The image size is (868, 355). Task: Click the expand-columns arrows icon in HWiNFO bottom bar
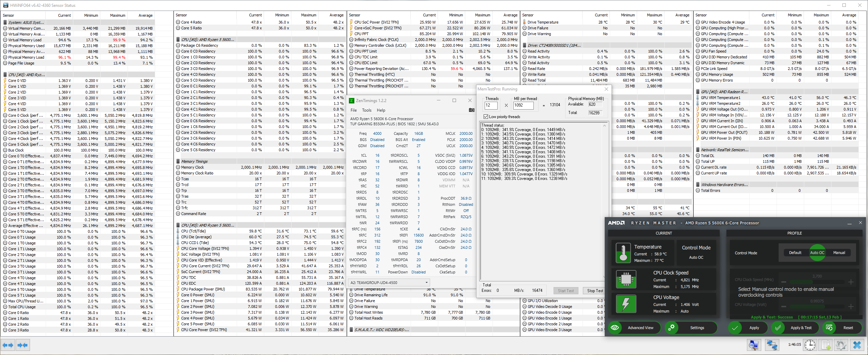pyautogui.click(x=8, y=345)
